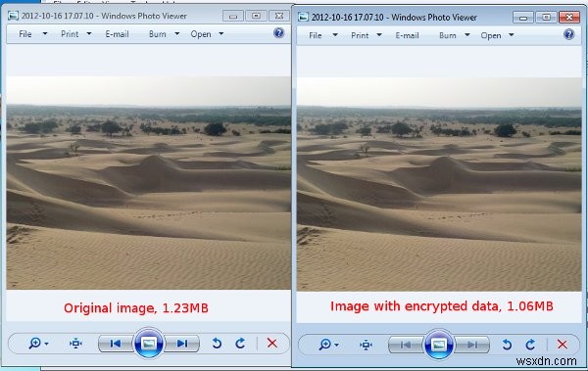Viewport: 588px width, 371px height.
Task: Expand Open dropdown arrow in right window
Action: click(512, 35)
